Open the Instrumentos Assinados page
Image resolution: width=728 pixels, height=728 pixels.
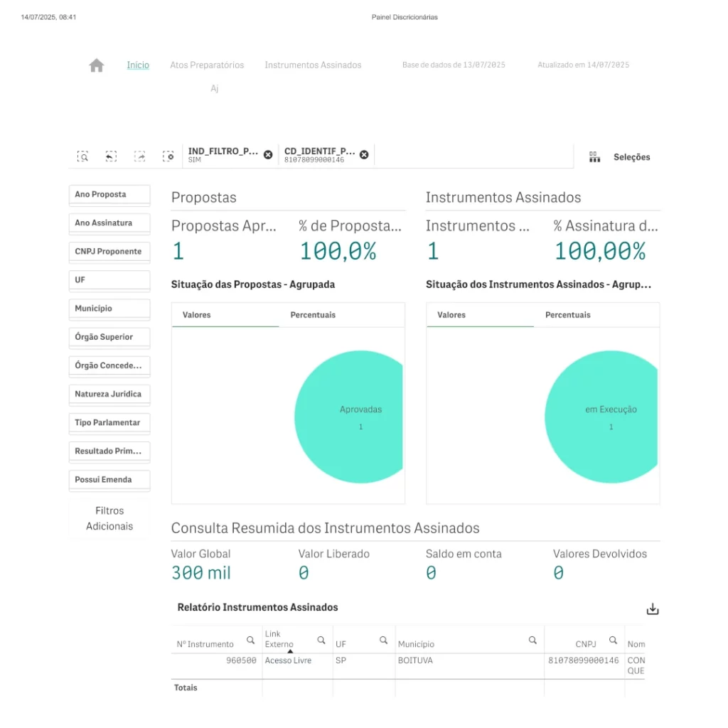[313, 65]
